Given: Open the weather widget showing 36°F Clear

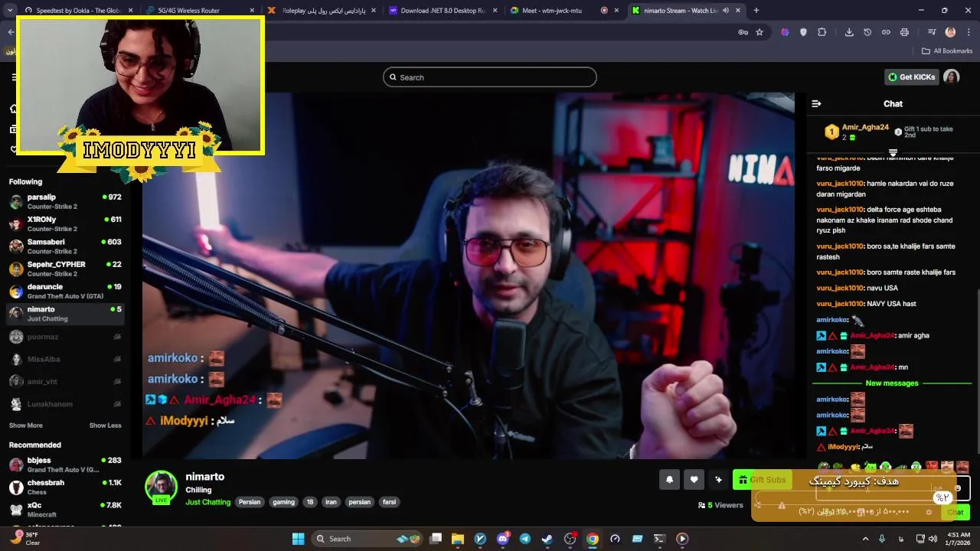Looking at the screenshot, I should [23, 539].
